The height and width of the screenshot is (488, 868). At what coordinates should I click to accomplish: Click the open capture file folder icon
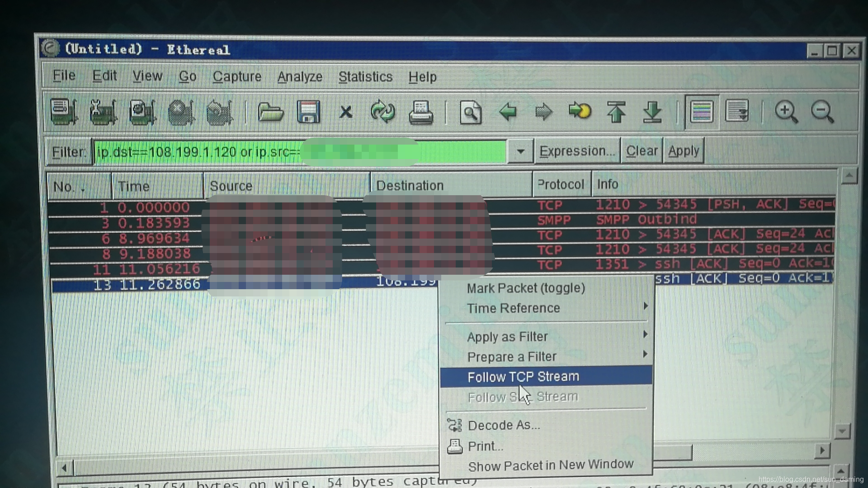(x=270, y=112)
